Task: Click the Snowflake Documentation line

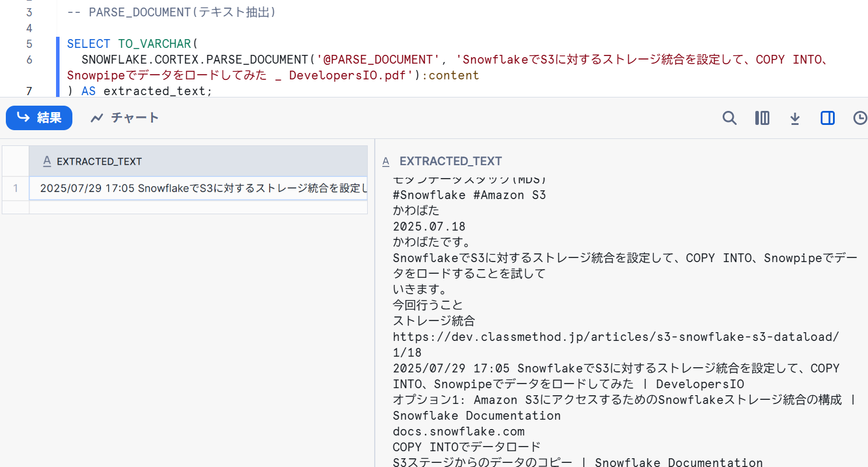Action: 477,416
